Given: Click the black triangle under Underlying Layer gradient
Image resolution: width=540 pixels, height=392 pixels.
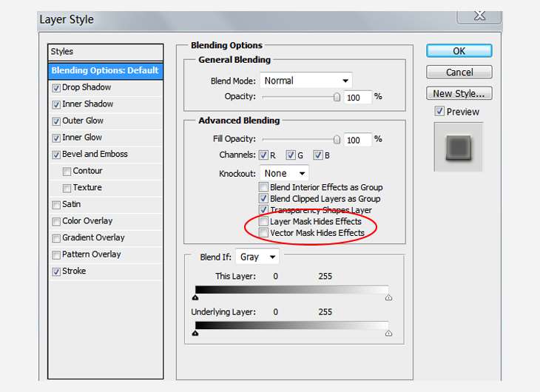Looking at the screenshot, I should tap(195, 333).
